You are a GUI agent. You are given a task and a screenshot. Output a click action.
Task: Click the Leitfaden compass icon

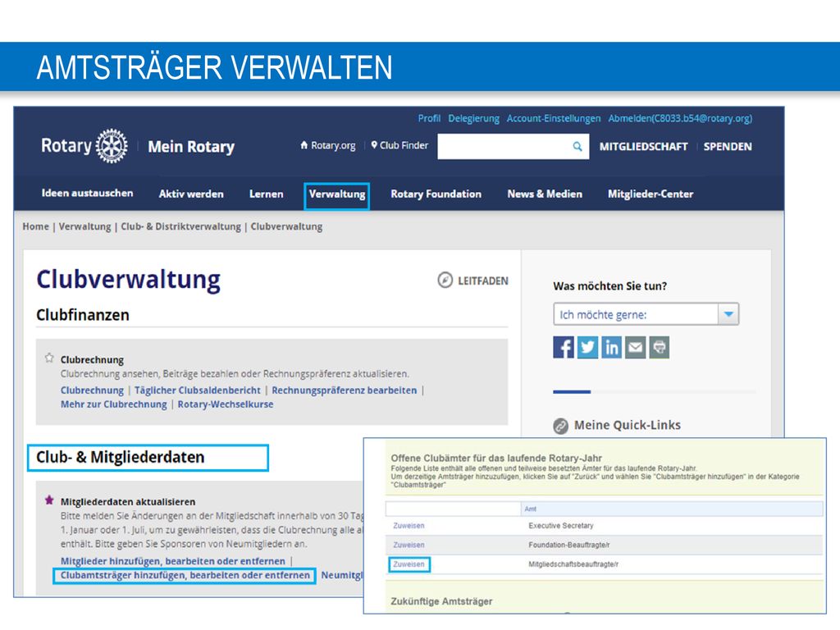click(x=445, y=280)
